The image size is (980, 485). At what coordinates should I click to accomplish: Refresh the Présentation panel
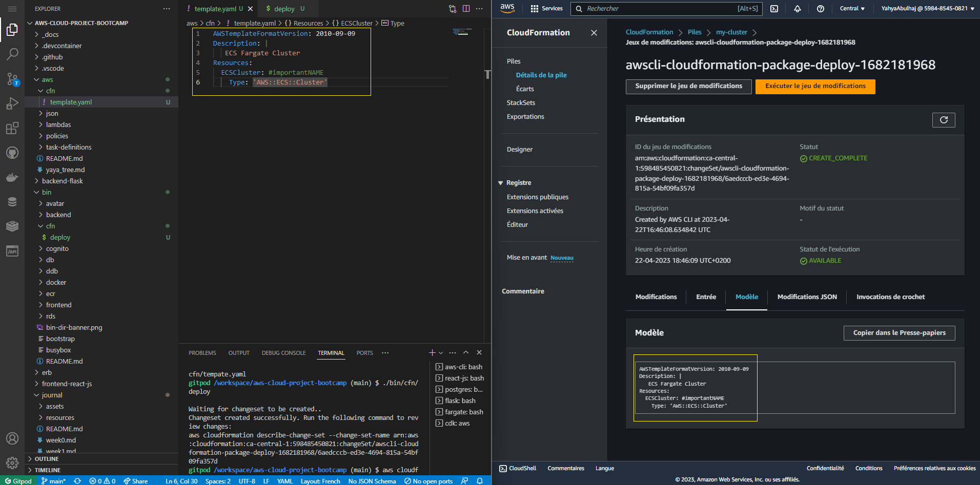point(944,120)
